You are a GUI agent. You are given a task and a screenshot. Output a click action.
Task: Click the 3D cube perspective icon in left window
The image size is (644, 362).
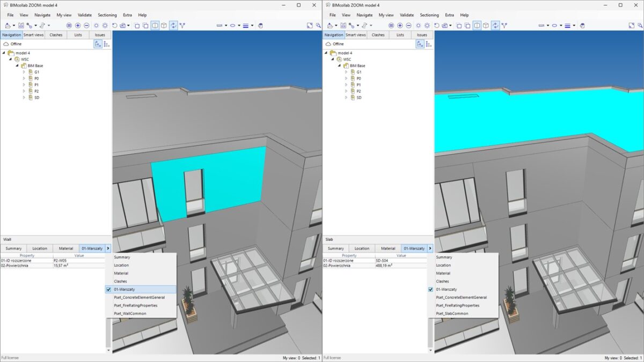164,25
